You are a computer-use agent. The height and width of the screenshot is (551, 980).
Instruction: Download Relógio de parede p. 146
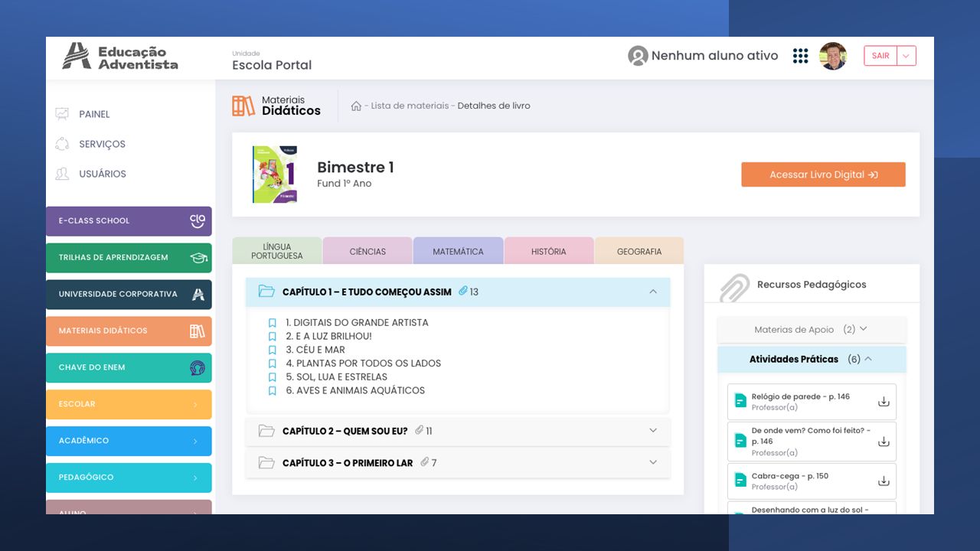884,402
